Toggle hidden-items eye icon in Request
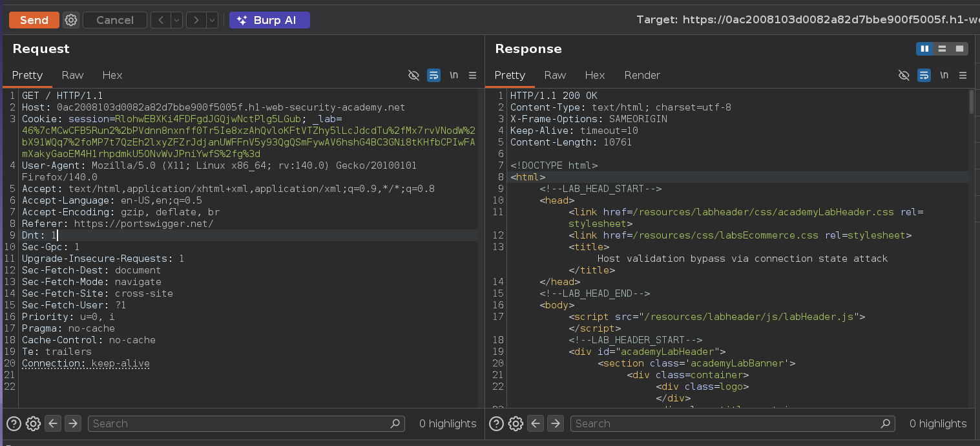The width and height of the screenshot is (980, 446). (x=414, y=76)
